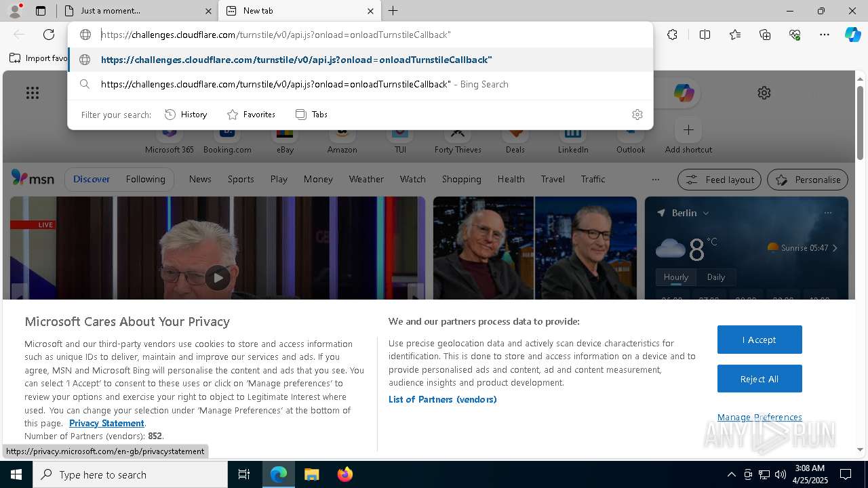Open List of Partners (vendors) link
The image size is (868, 488).
click(442, 399)
